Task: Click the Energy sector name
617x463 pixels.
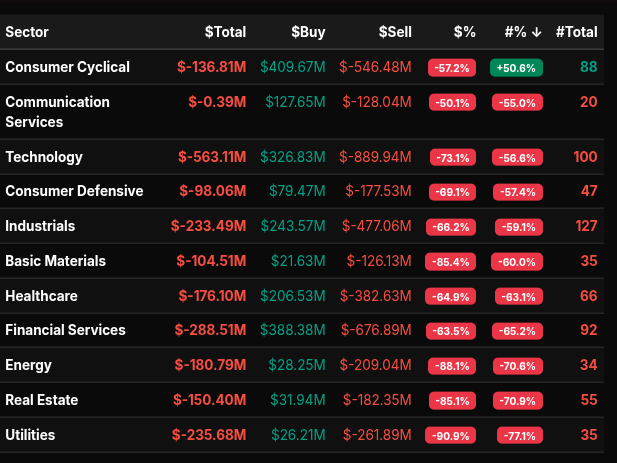Action: (x=28, y=365)
